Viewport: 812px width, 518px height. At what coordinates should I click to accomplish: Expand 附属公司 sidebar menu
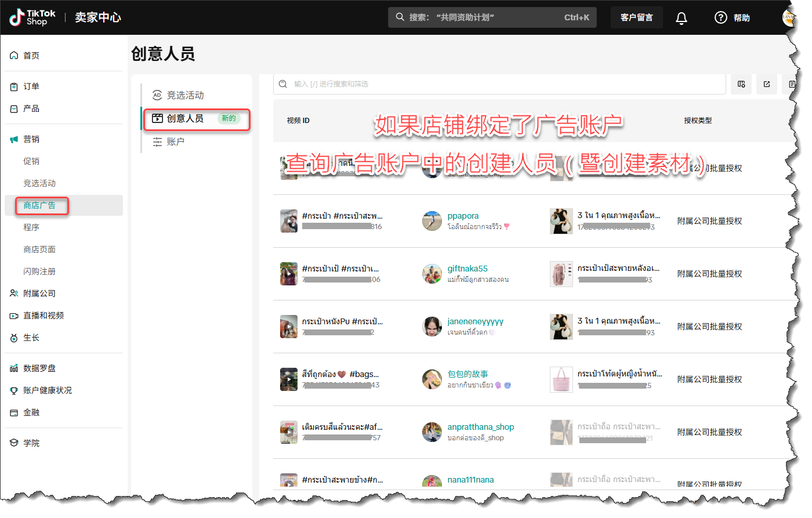coord(39,294)
